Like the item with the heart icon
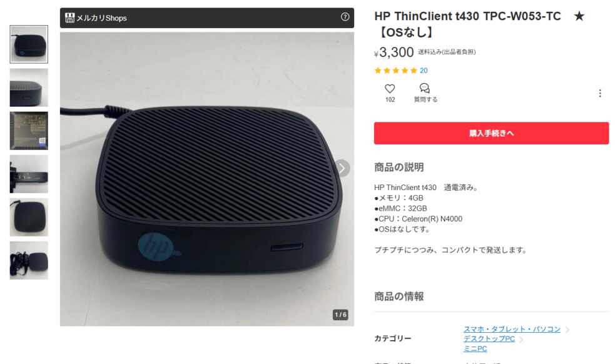The image size is (615, 364). (x=390, y=89)
